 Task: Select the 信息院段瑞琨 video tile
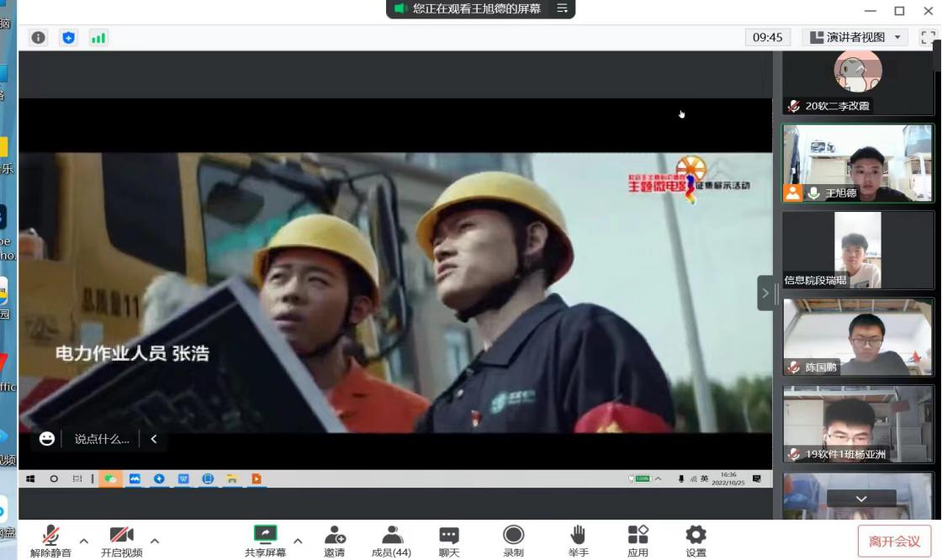[x=858, y=250]
